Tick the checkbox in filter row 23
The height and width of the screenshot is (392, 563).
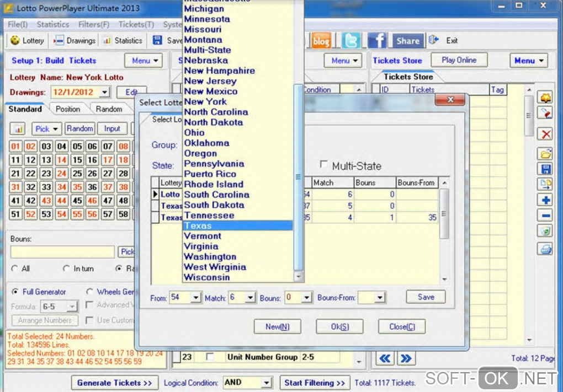click(210, 357)
